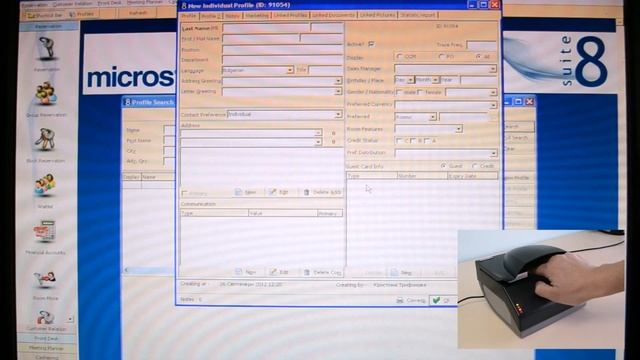This screenshot has width=640, height=360.
Task: Select the Credit card radio button
Action: (x=474, y=166)
